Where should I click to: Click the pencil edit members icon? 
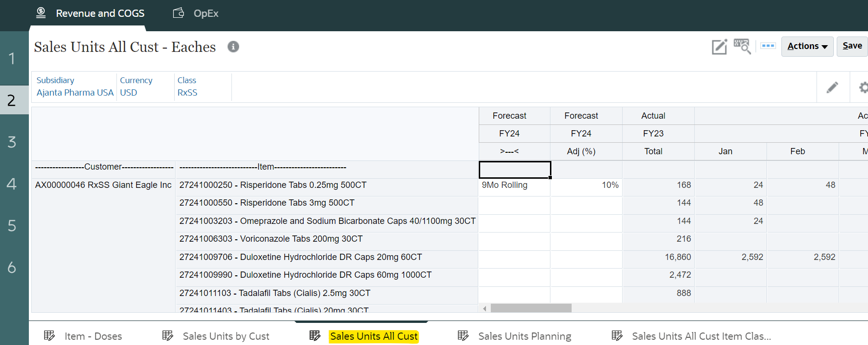pyautogui.click(x=832, y=87)
